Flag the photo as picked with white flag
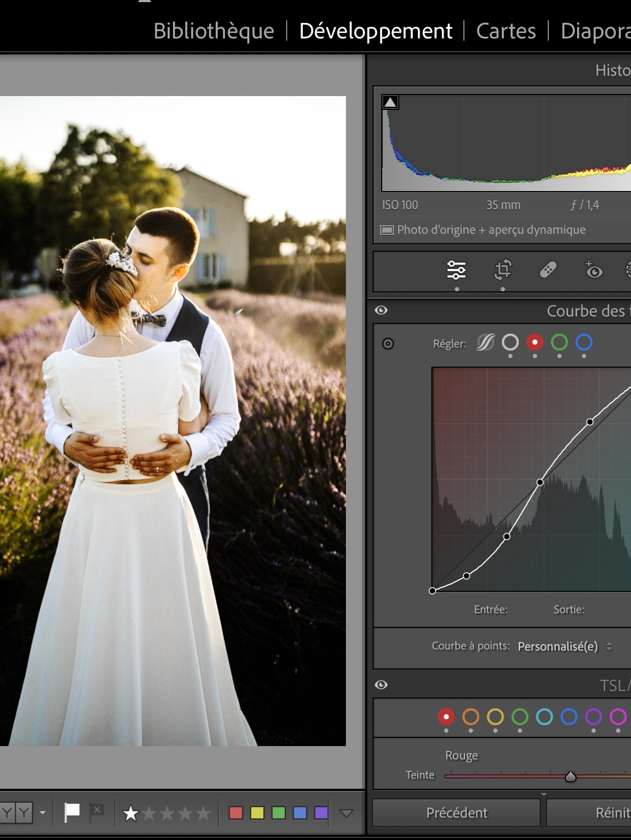The height and width of the screenshot is (840, 631). pos(72,812)
